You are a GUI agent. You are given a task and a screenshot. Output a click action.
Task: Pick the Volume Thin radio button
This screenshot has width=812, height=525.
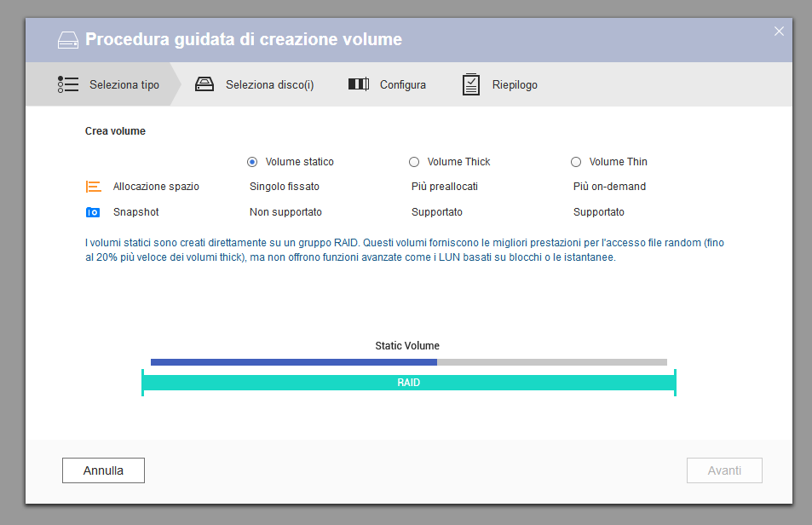(576, 162)
